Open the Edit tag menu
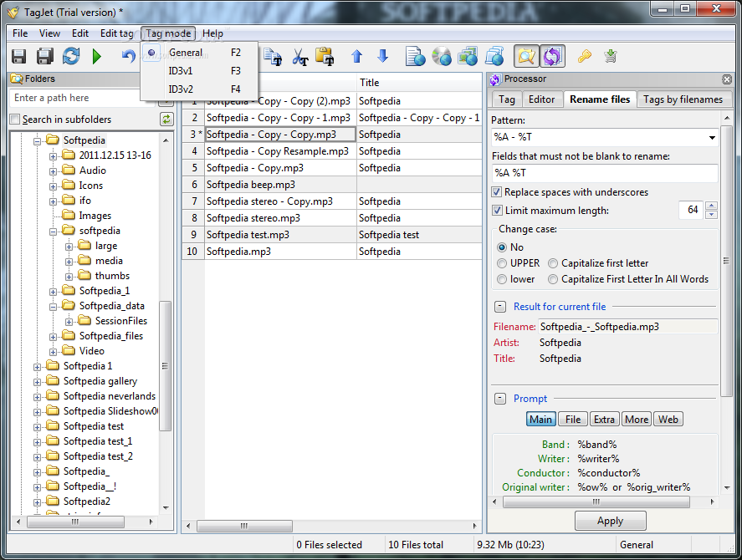 tap(116, 33)
